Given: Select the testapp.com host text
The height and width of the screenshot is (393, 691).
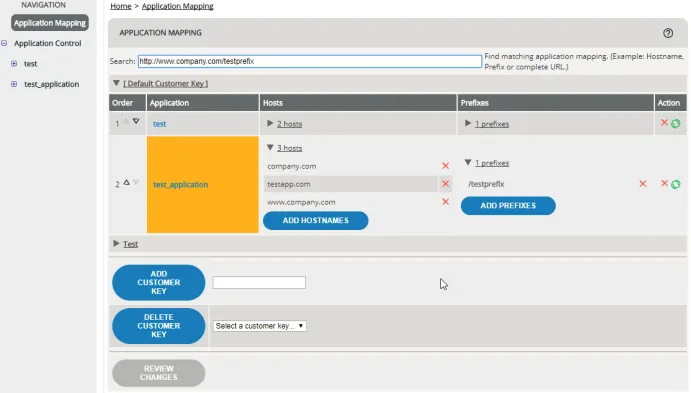Looking at the screenshot, I should pos(289,184).
